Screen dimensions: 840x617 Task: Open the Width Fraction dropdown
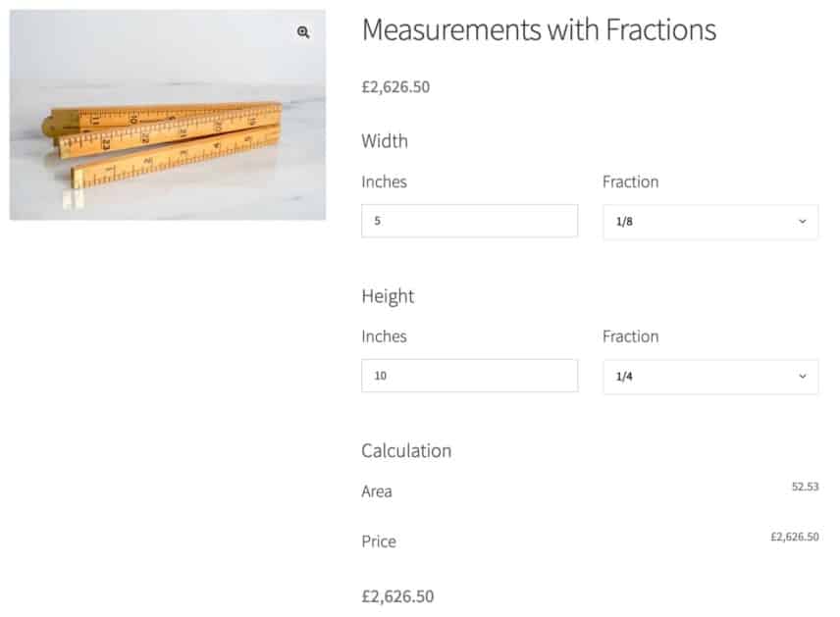tap(709, 221)
